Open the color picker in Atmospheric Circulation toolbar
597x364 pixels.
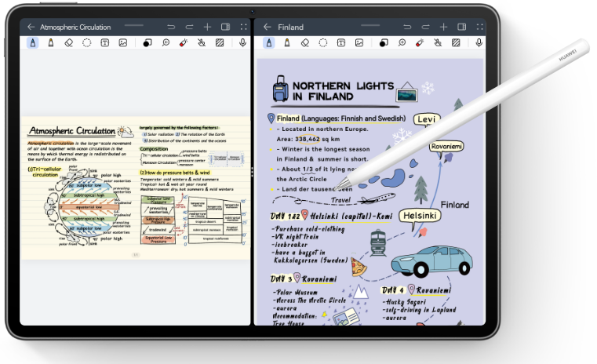147,42
